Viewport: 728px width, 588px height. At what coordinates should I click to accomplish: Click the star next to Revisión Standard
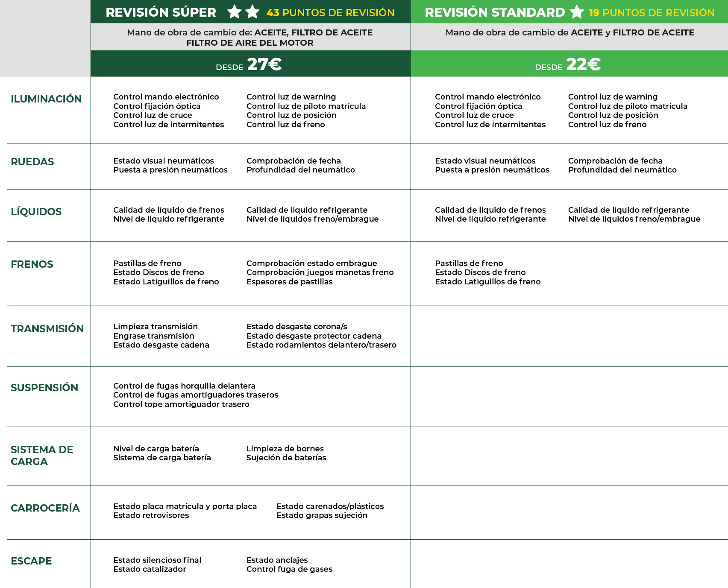(577, 12)
